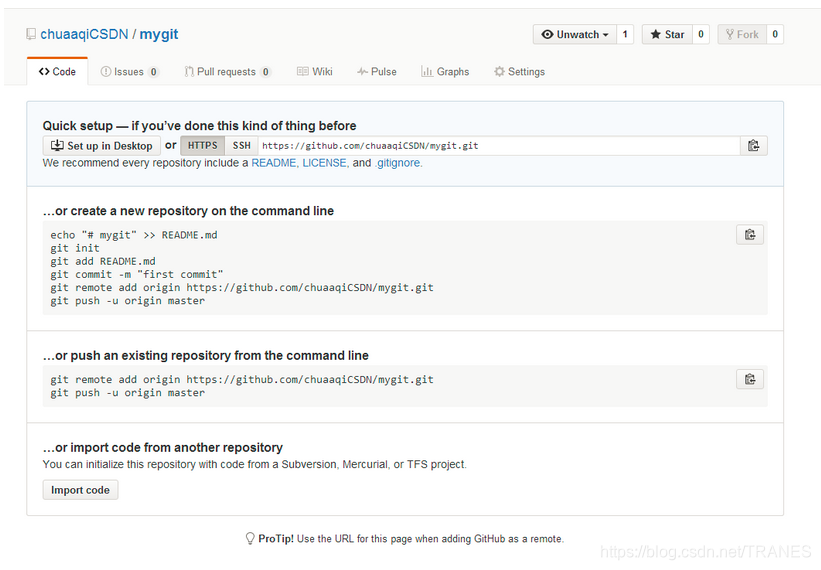The width and height of the screenshot is (821, 570).
Task: Copy the push-existing-repository commands
Action: point(750,379)
